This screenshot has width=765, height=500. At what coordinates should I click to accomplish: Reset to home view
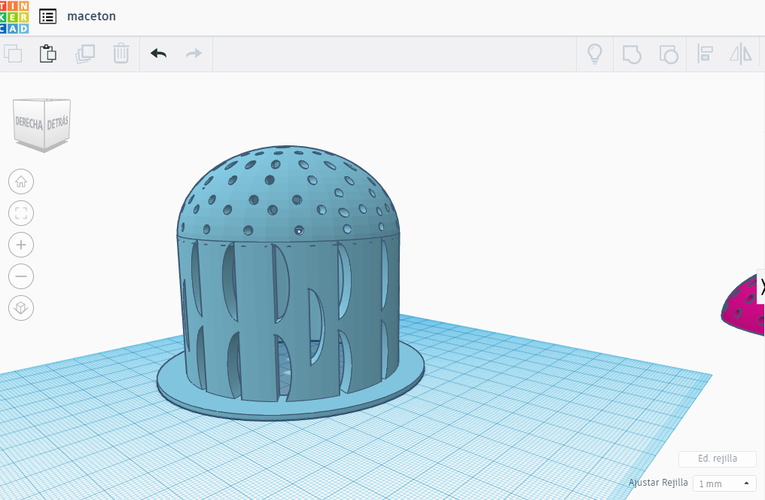(21, 181)
